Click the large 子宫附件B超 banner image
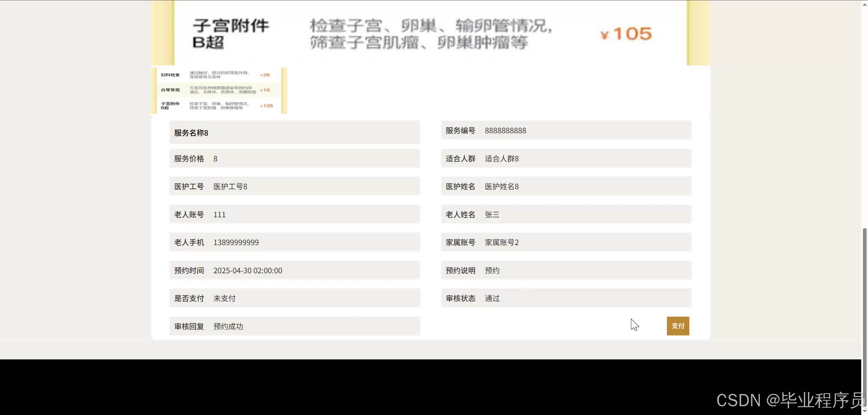 430,33
